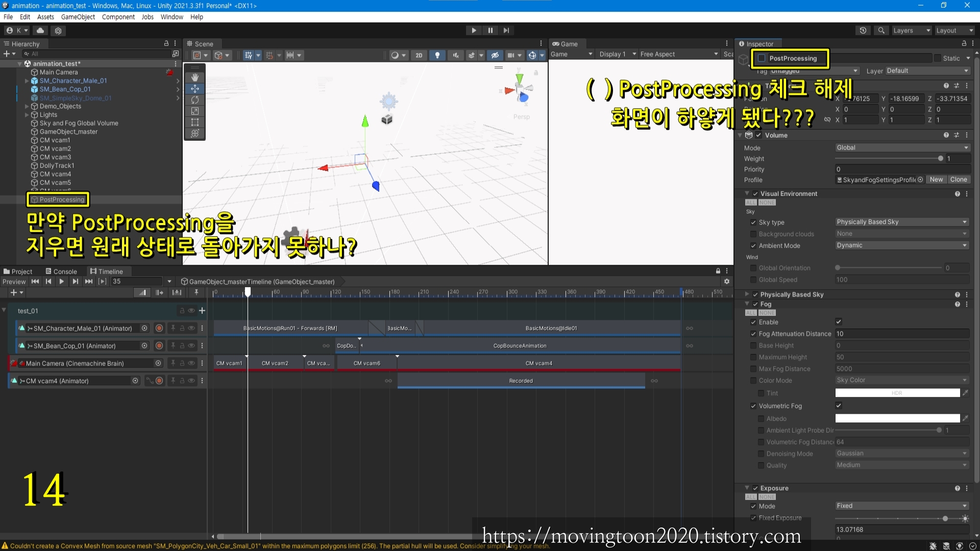Open the Layer Default dropdown

coord(927,71)
